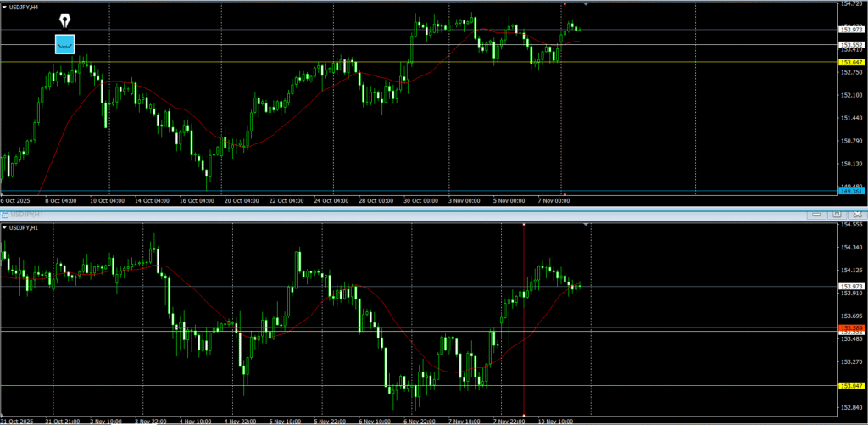Click the 153.973 current price label on H1 chart
This screenshot has height=425, width=868.
click(x=850, y=287)
